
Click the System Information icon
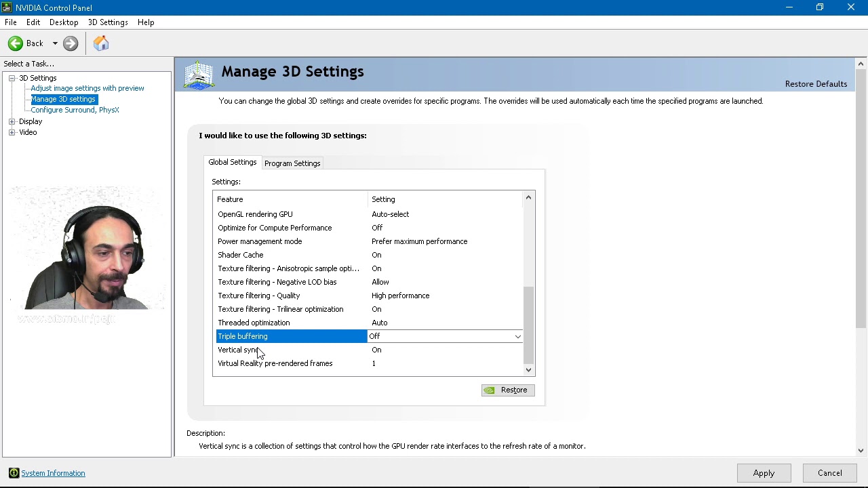[x=14, y=473]
